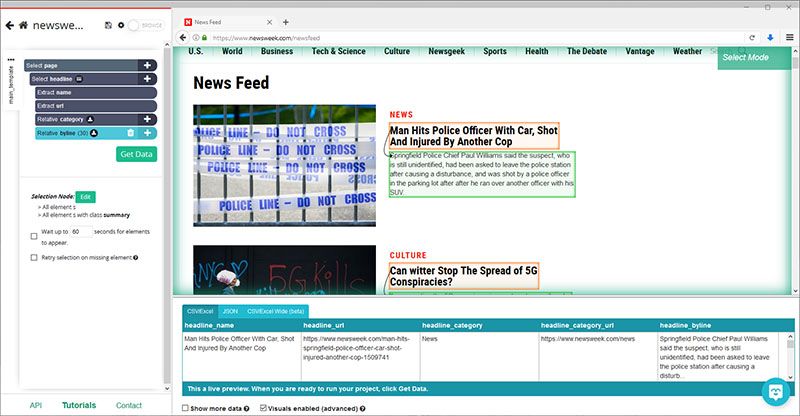
Task: Click the police line article thumbnail
Action: (284, 165)
